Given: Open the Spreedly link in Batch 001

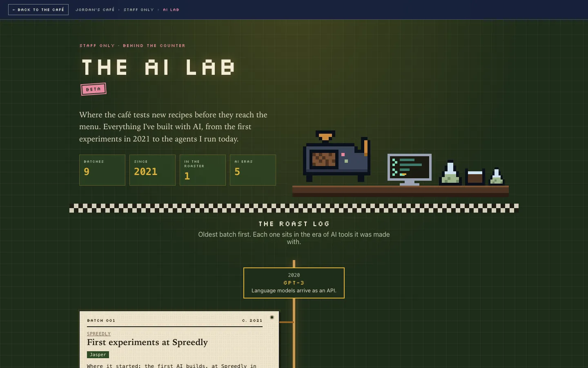Looking at the screenshot, I should tap(99, 334).
